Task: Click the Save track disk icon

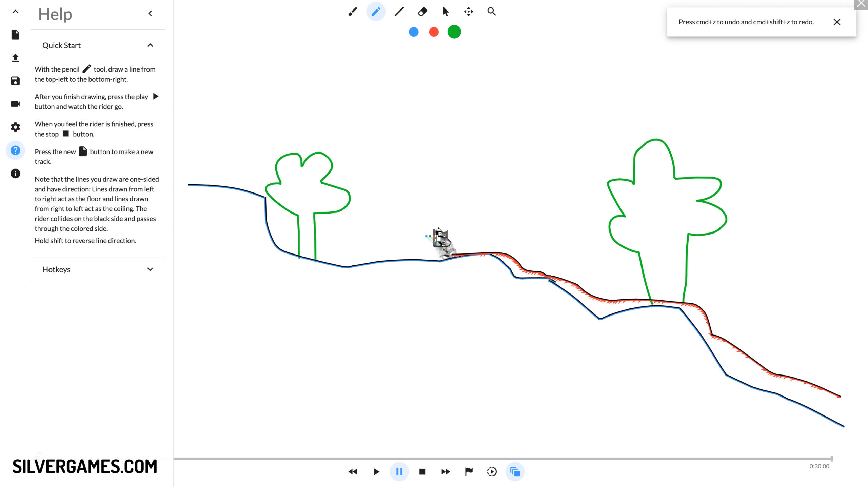Action: pos(15,81)
